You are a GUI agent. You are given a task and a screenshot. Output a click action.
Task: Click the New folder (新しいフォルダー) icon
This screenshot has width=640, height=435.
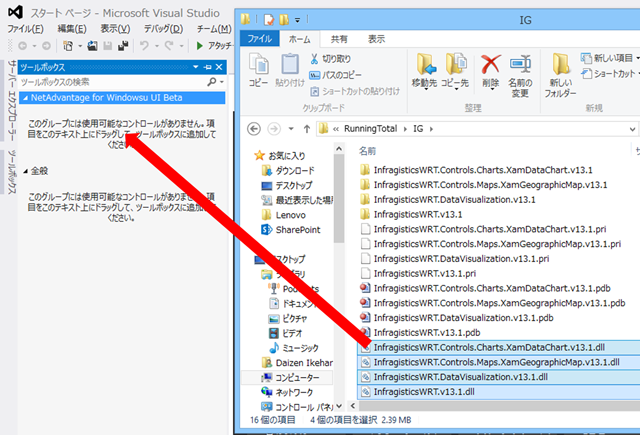click(561, 64)
